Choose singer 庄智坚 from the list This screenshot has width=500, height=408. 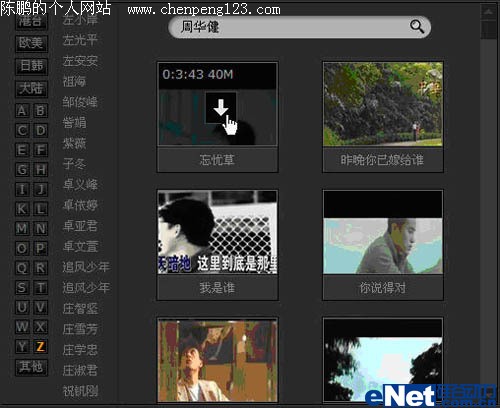click(80, 309)
